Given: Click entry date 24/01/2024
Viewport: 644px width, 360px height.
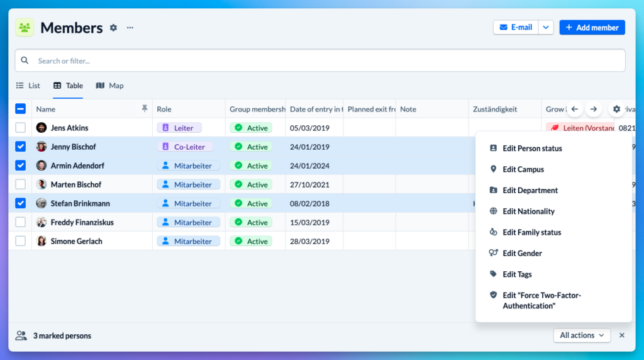Looking at the screenshot, I should coord(309,166).
